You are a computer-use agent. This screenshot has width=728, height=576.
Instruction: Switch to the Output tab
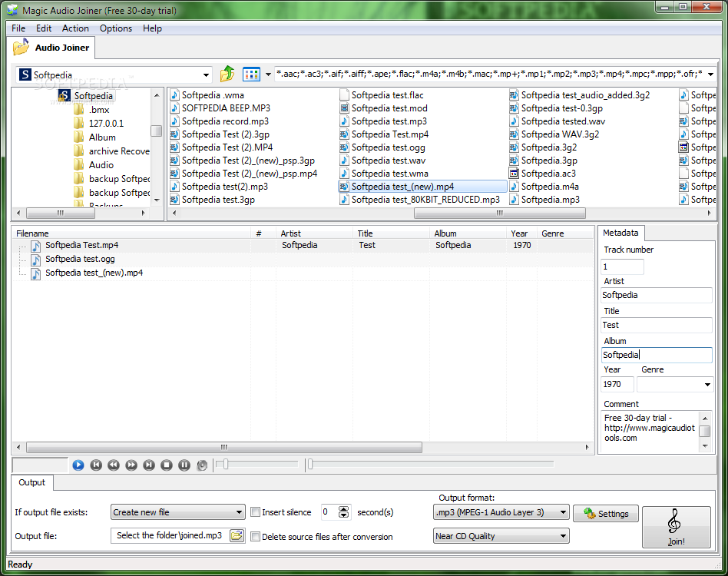tap(32, 483)
